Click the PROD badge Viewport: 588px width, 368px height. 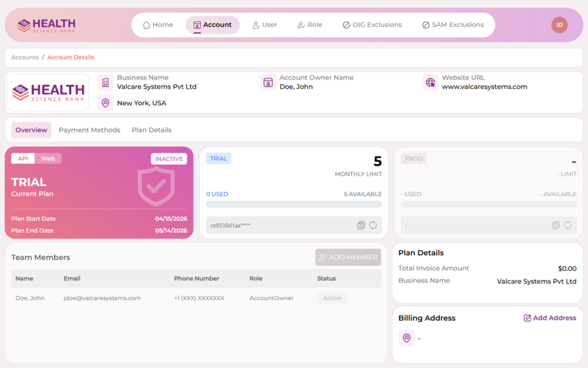413,159
